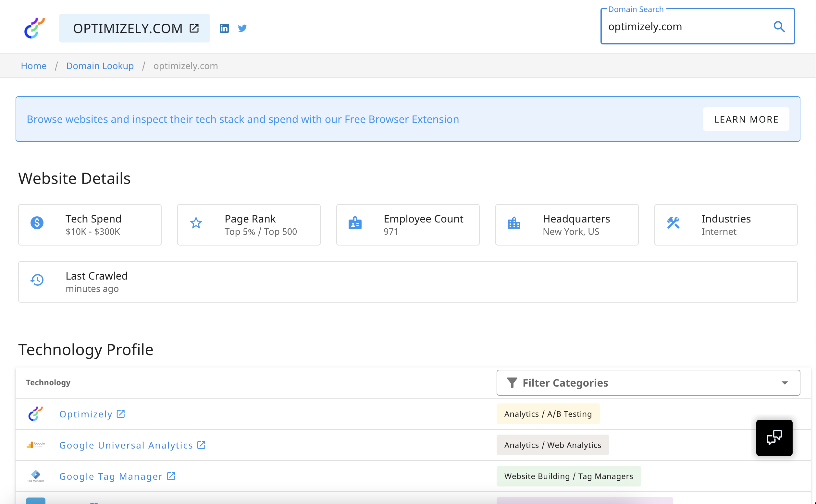Click the Tech Spend dollar icon

pyautogui.click(x=37, y=223)
